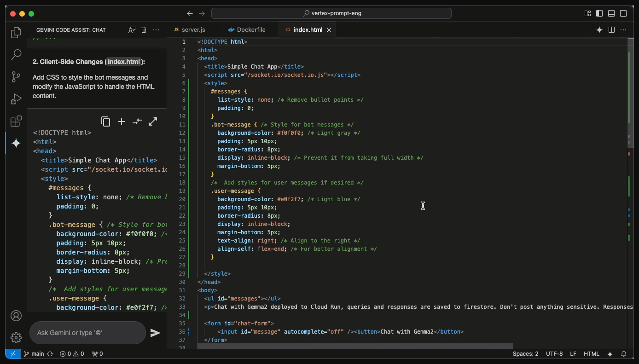639x364 pixels.
Task: Toggle the bottom panel visibility
Action: [x=611, y=13]
